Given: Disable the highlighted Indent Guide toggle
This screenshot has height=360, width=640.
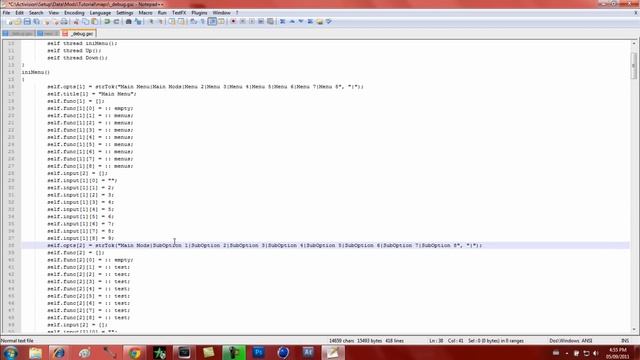Looking at the screenshot, I should [212, 21].
